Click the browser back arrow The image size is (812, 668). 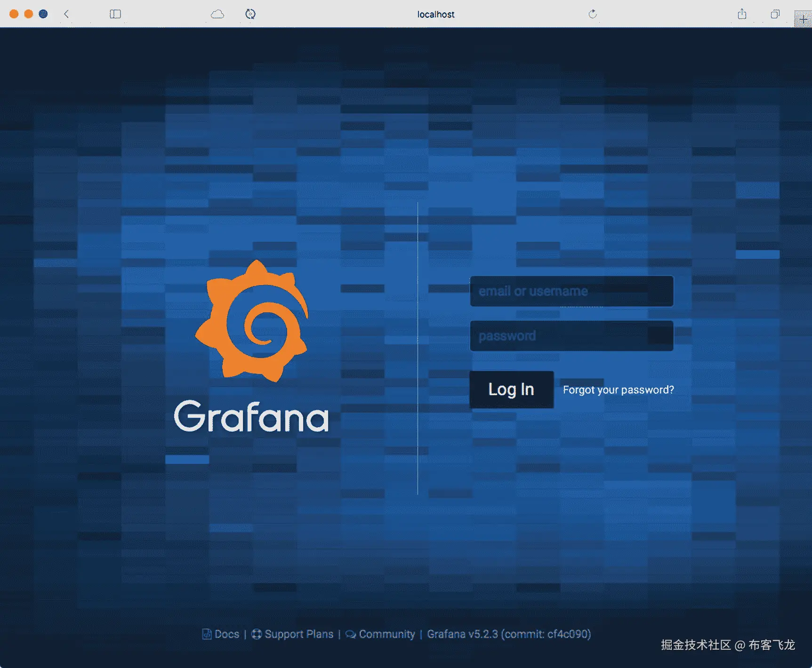(x=66, y=14)
